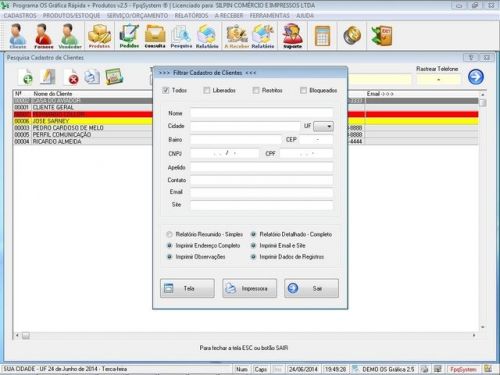Click the FpqSystem status bar entry

463,369
